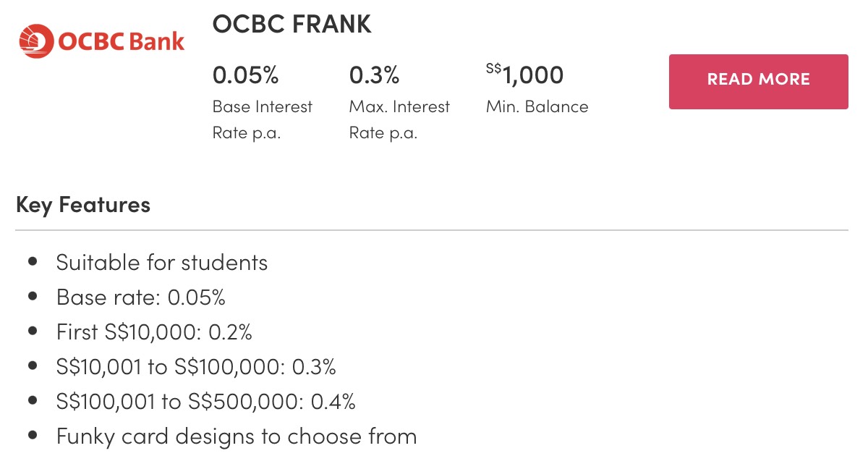Click the S$100,001 to S$500,000 tier line
The height and width of the screenshot is (456, 868).
tap(205, 402)
